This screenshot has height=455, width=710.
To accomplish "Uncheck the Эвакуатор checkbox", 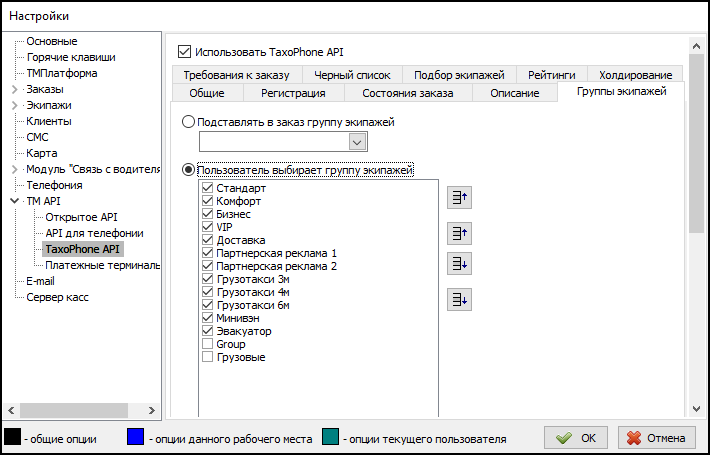I will pyautogui.click(x=208, y=331).
